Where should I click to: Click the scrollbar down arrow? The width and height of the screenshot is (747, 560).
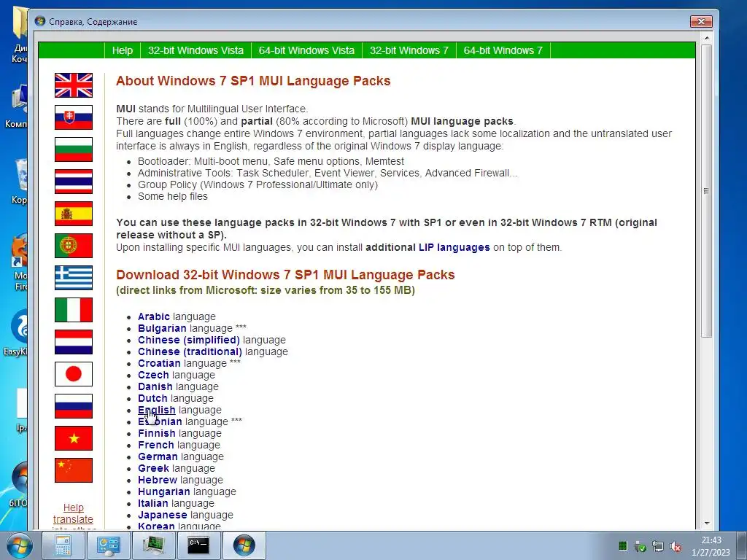coord(706,524)
